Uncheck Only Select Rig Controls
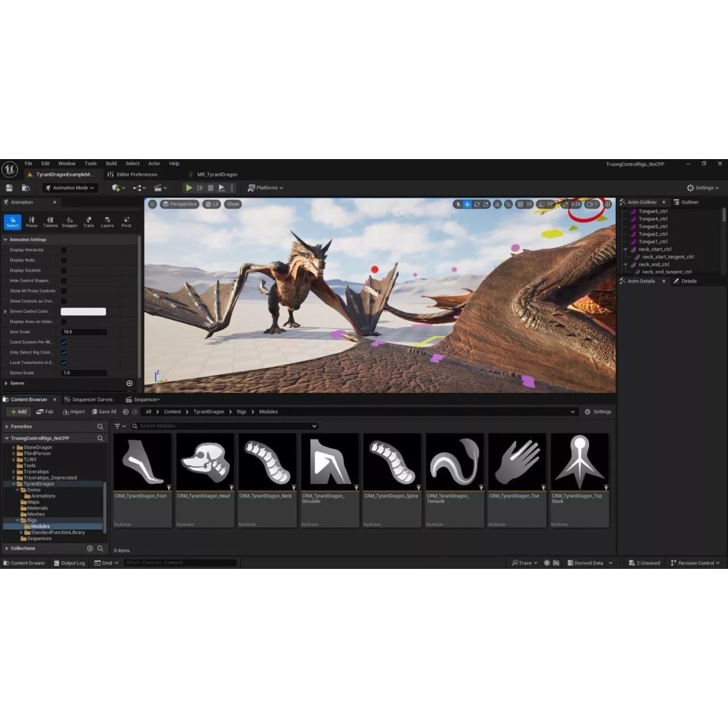Viewport: 728px width, 728px height. tap(63, 353)
